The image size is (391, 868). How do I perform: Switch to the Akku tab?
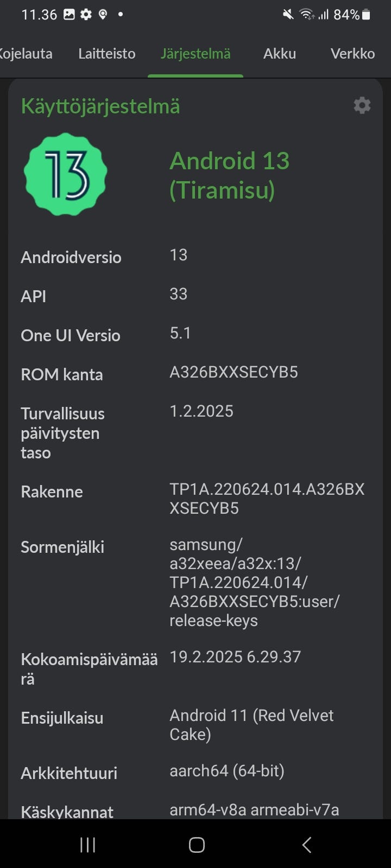click(x=280, y=54)
